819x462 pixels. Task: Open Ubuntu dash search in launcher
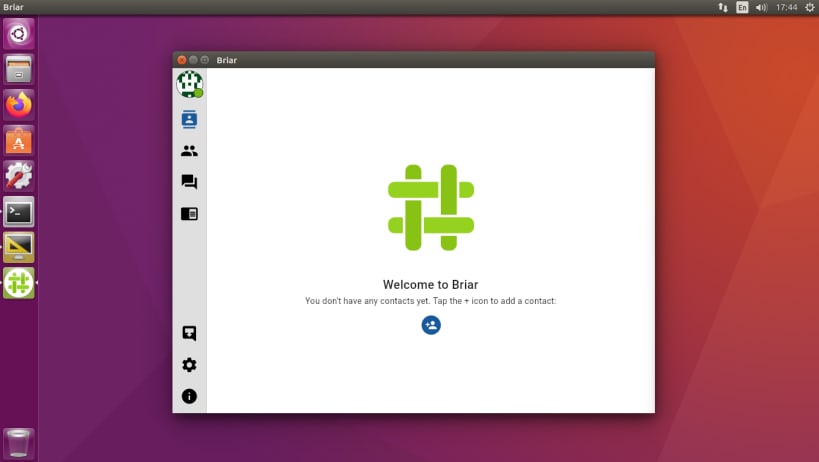coord(19,34)
